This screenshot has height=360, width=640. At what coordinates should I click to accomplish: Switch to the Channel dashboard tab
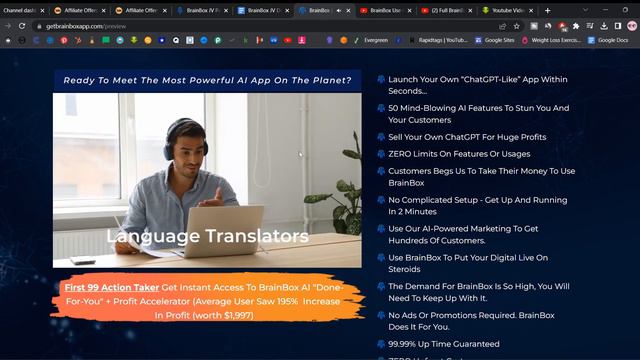point(23,11)
